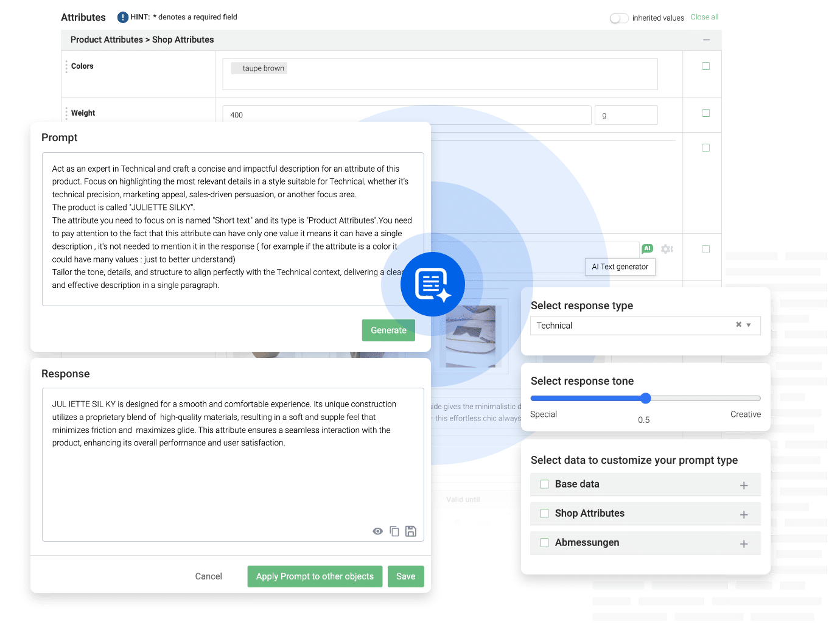Check the Shop Attributes checkbox
840x633 pixels.
click(544, 513)
